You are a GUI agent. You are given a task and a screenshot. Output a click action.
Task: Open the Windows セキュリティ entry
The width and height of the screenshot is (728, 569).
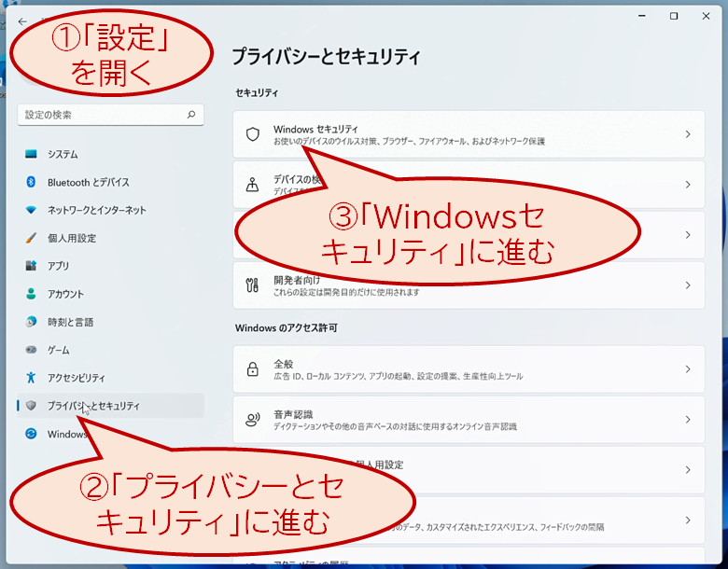469,134
